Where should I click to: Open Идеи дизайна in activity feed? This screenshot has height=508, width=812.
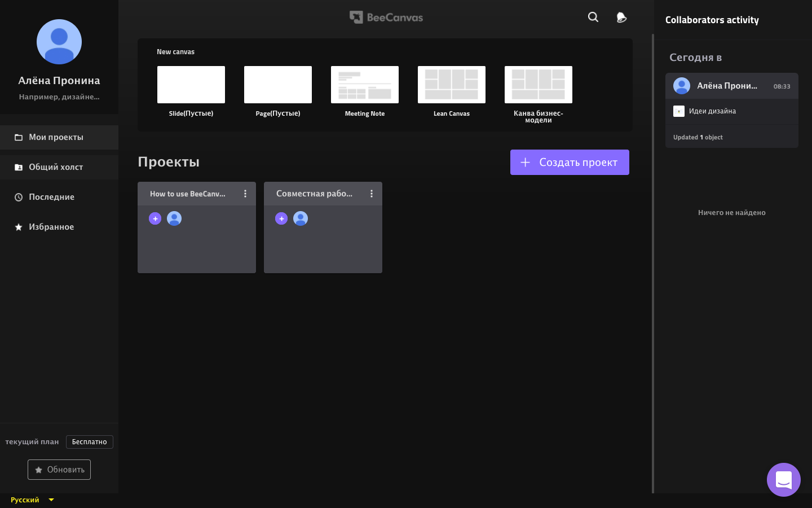(712, 111)
